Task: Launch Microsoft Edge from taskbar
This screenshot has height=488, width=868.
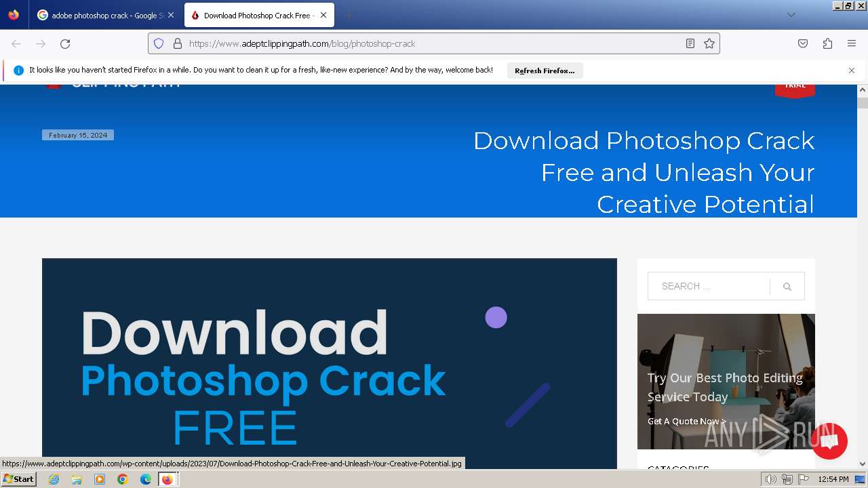Action: (x=146, y=479)
